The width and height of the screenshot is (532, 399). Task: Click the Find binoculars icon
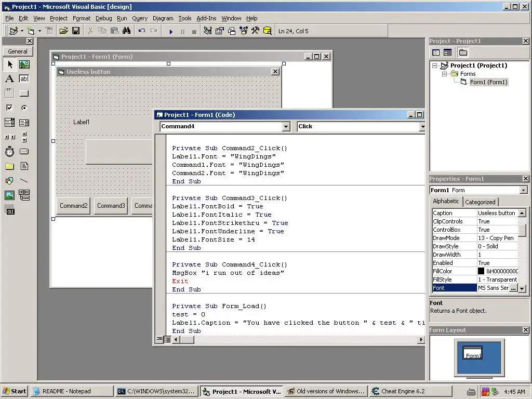127,31
